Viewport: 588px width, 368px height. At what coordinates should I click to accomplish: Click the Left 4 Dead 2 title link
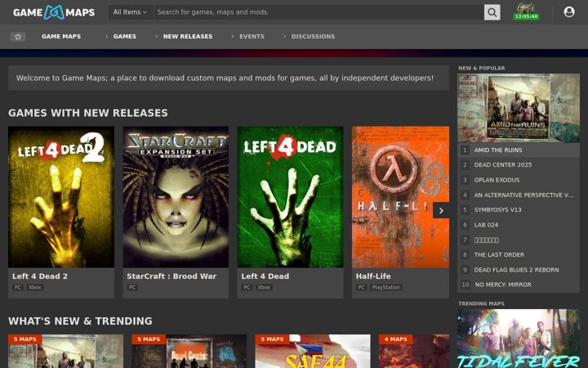pyautogui.click(x=40, y=276)
